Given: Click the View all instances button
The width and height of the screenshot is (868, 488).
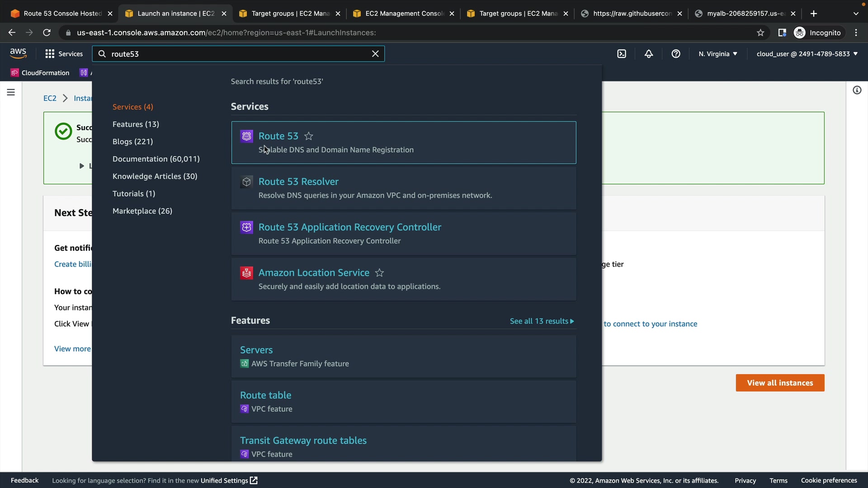Looking at the screenshot, I should [x=780, y=383].
